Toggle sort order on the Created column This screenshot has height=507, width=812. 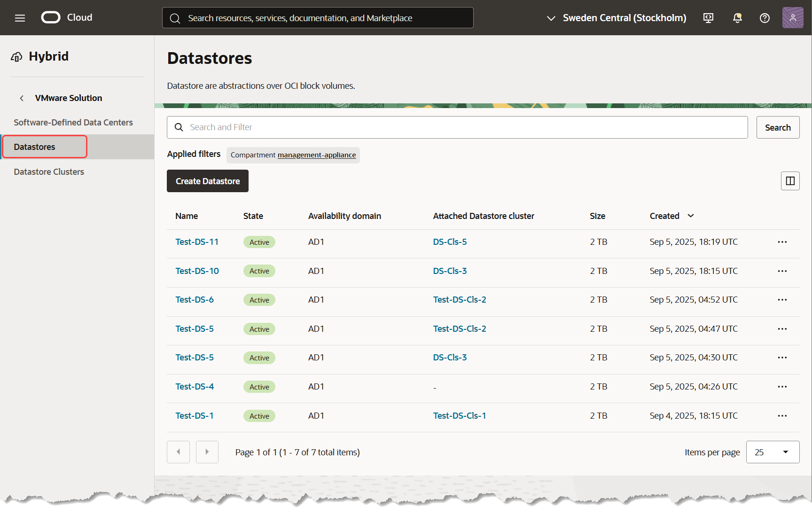(690, 216)
